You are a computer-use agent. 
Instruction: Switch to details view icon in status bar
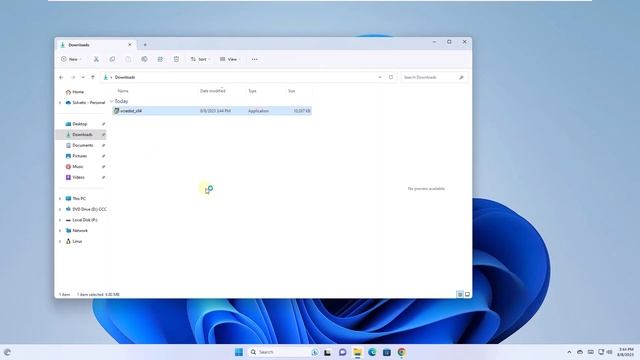click(x=460, y=294)
